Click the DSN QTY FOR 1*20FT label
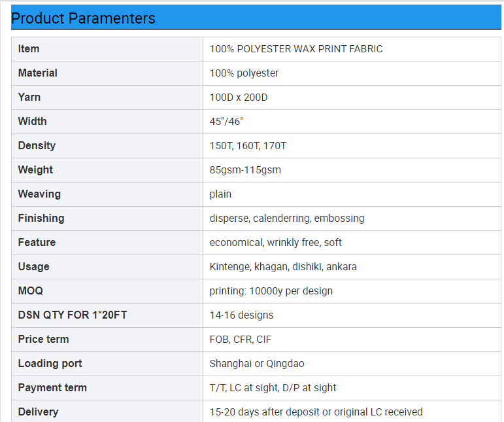Screen dimensions: 504x422 tap(73, 315)
